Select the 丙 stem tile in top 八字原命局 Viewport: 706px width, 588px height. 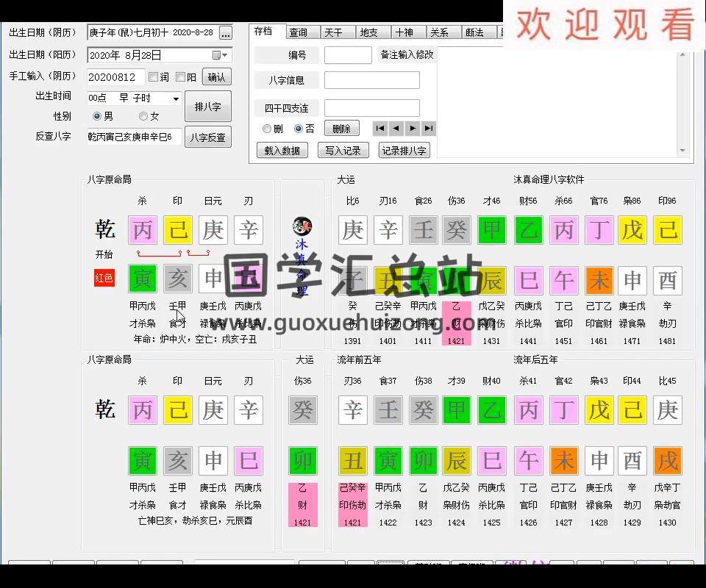[x=142, y=230]
